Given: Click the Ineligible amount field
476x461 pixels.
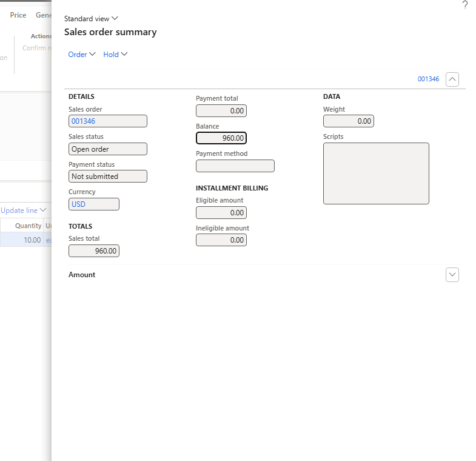Looking at the screenshot, I should (x=221, y=240).
